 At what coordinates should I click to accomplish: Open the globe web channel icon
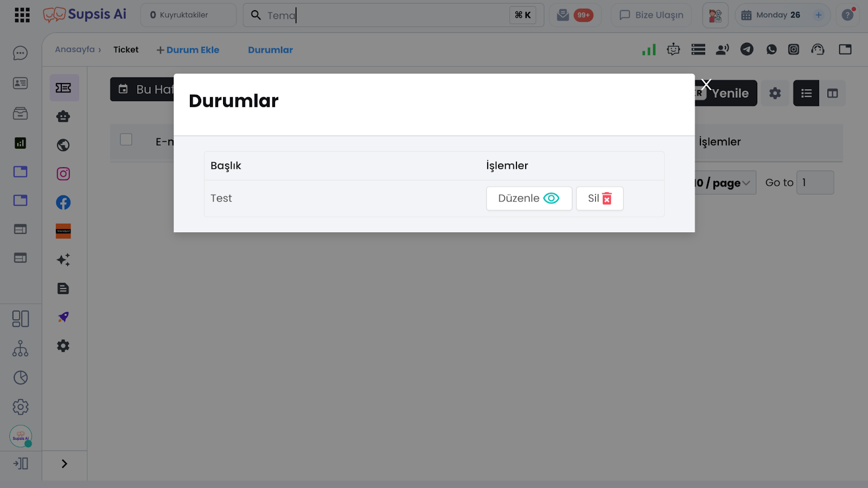click(x=63, y=145)
